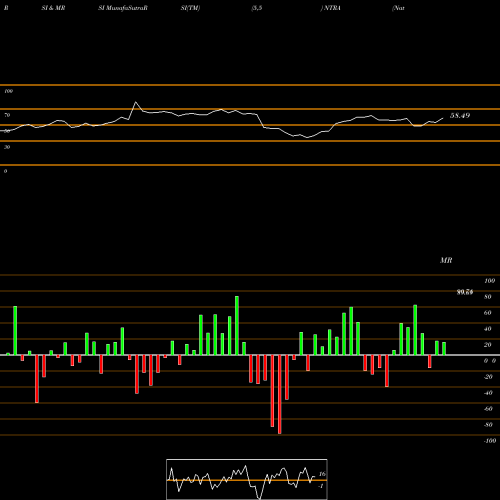
Task: Click the RSI axis label 100
Action: [x=8, y=91]
